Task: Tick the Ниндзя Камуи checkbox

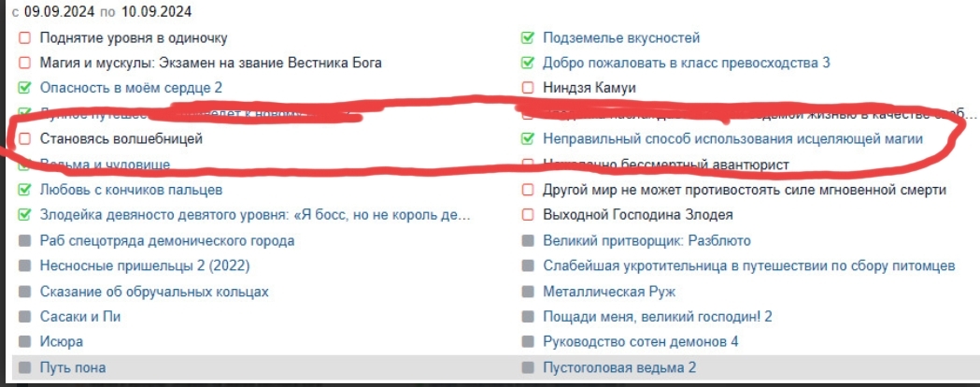Action: click(x=528, y=89)
